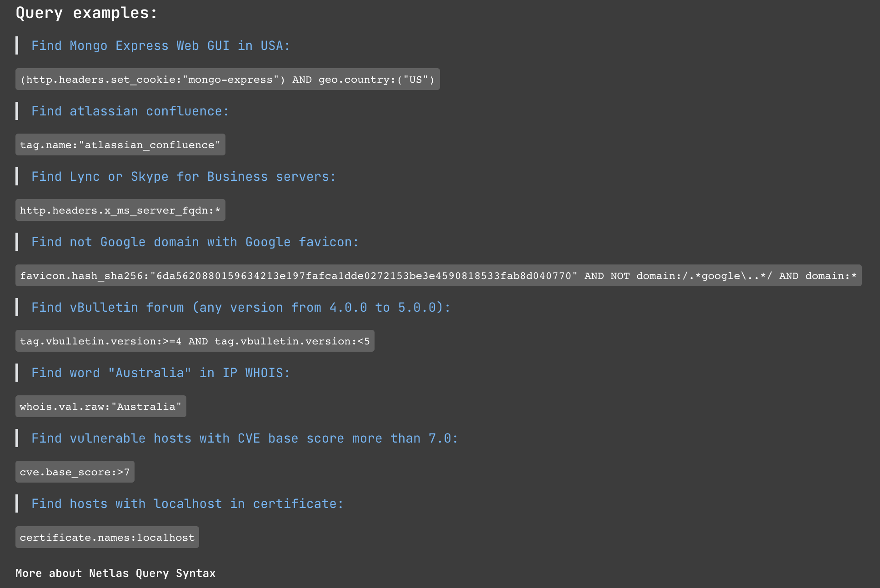This screenshot has height=588, width=880.
Task: Click the x_ms_server_fqdn query snippet
Action: [x=120, y=210]
